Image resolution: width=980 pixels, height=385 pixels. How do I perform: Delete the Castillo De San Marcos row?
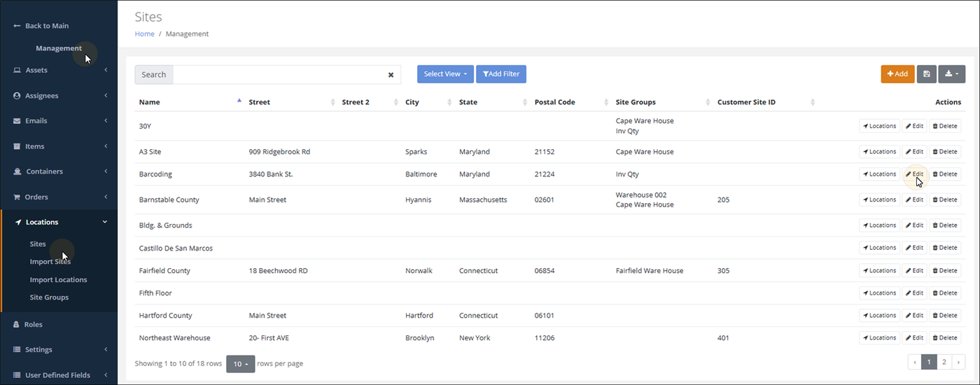945,248
